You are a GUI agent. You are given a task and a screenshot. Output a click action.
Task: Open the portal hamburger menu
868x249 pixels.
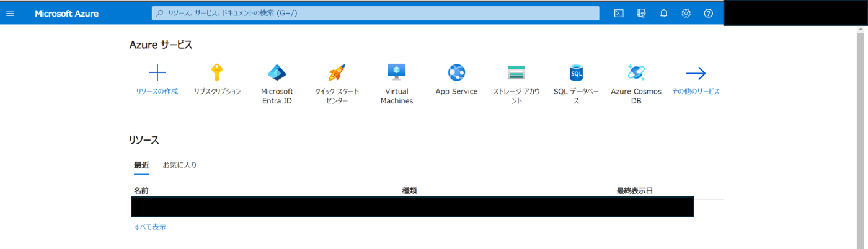coord(10,13)
